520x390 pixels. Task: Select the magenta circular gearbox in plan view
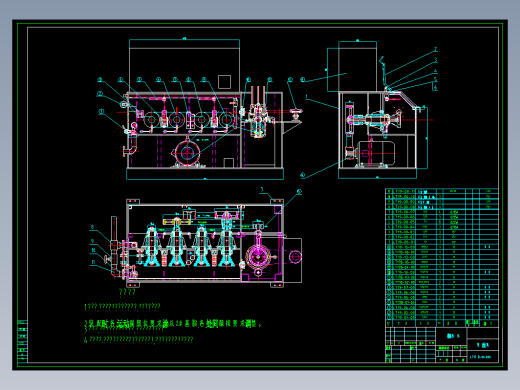coord(258,257)
